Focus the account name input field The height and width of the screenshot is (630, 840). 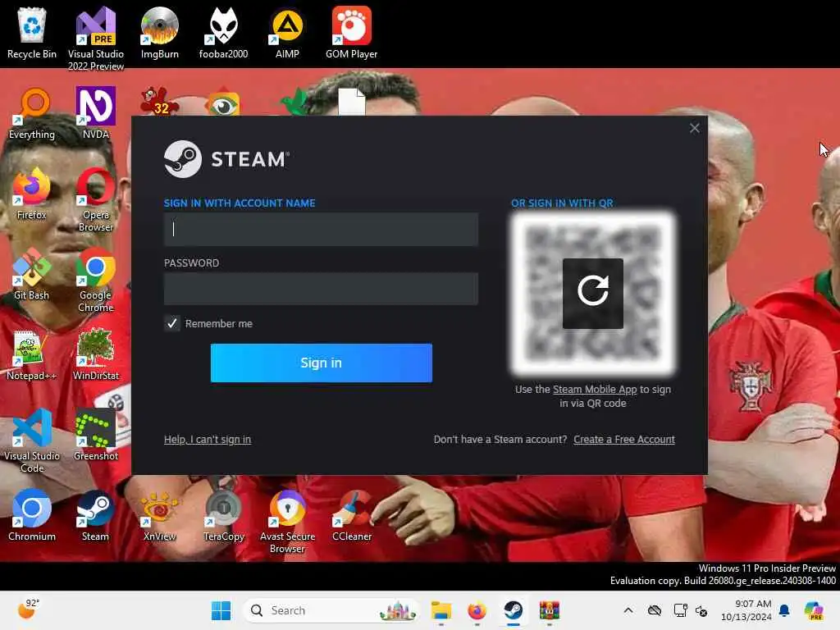(x=321, y=230)
